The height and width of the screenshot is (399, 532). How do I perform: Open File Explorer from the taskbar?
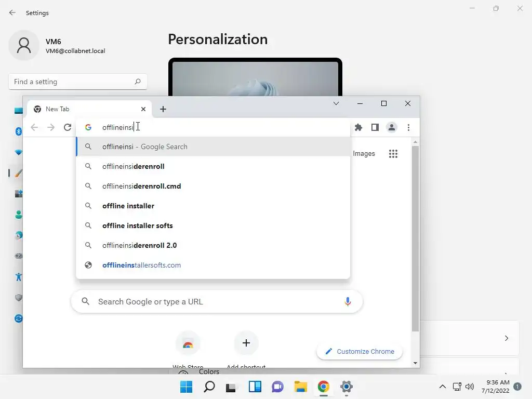(x=301, y=387)
